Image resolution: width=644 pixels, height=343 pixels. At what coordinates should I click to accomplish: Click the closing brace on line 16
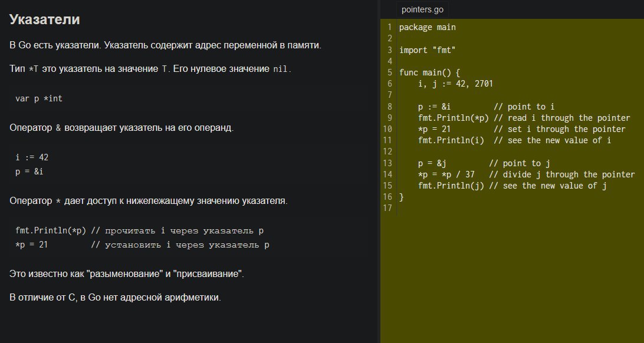402,197
